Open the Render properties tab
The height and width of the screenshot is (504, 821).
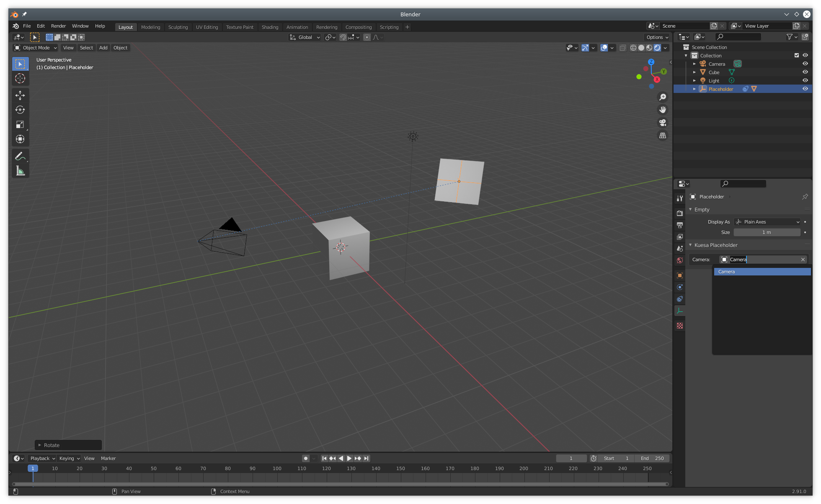click(x=680, y=213)
